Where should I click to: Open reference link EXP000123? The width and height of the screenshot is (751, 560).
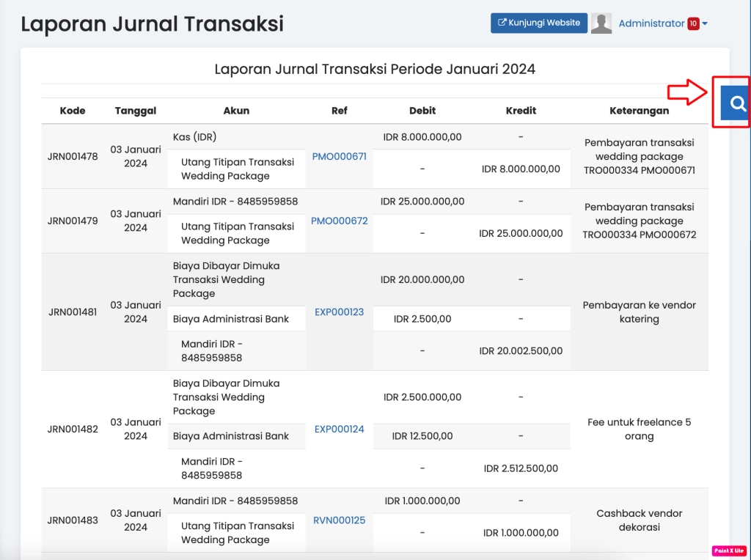(x=339, y=312)
